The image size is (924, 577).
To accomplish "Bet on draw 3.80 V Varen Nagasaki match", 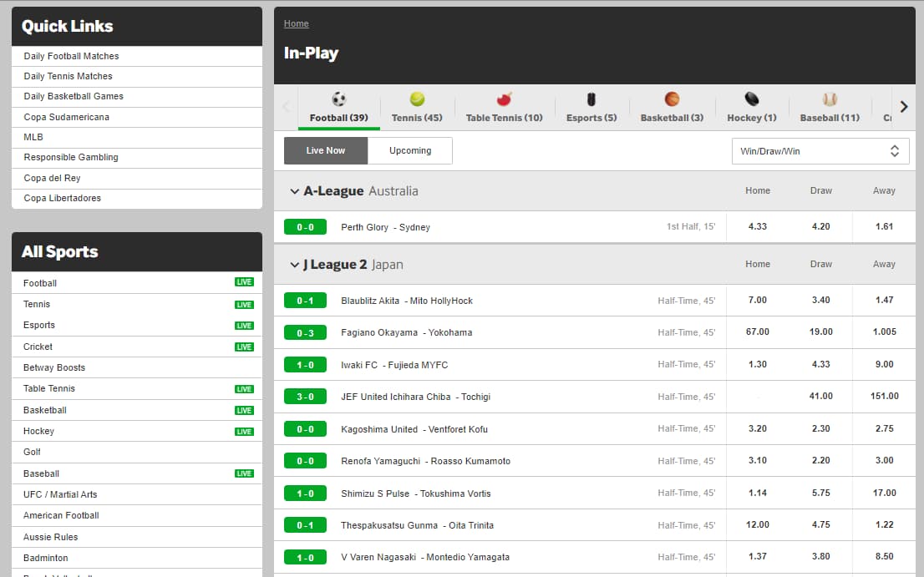I will (x=821, y=556).
